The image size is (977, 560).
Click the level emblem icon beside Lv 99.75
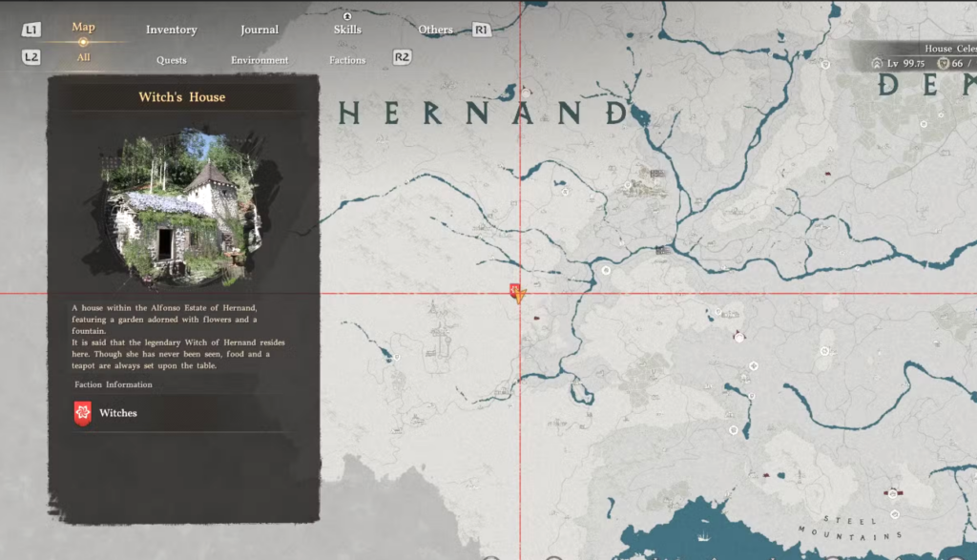[877, 63]
